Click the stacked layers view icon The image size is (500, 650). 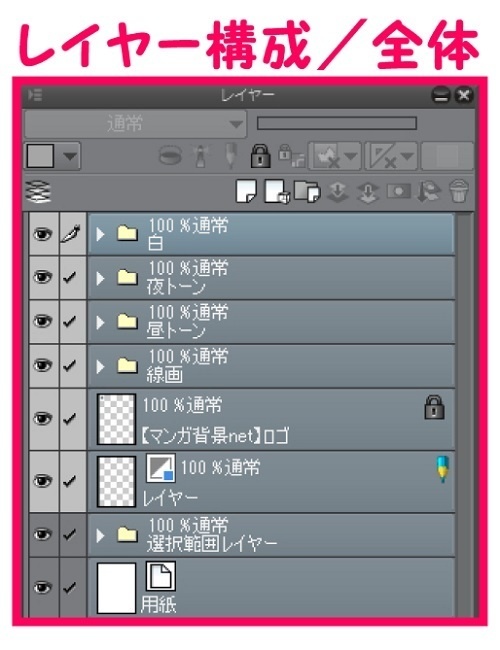(x=38, y=192)
